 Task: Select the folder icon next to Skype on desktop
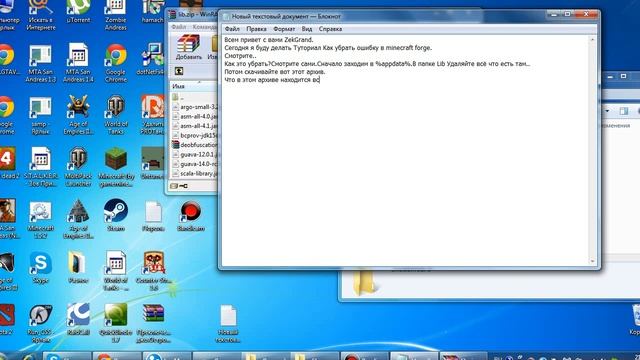coord(78,268)
